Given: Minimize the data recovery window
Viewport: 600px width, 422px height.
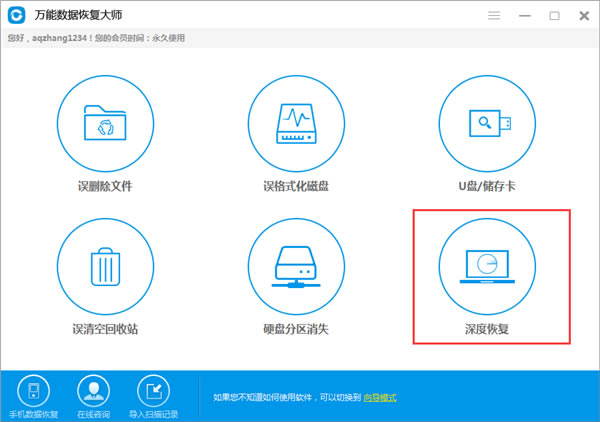Looking at the screenshot, I should coord(526,16).
